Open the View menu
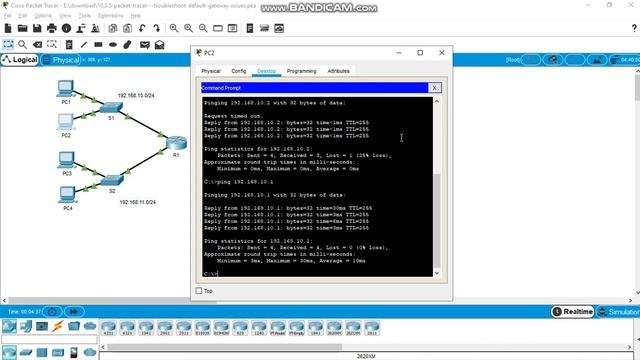Image resolution: width=640 pixels, height=360 pixels. tap(65, 16)
